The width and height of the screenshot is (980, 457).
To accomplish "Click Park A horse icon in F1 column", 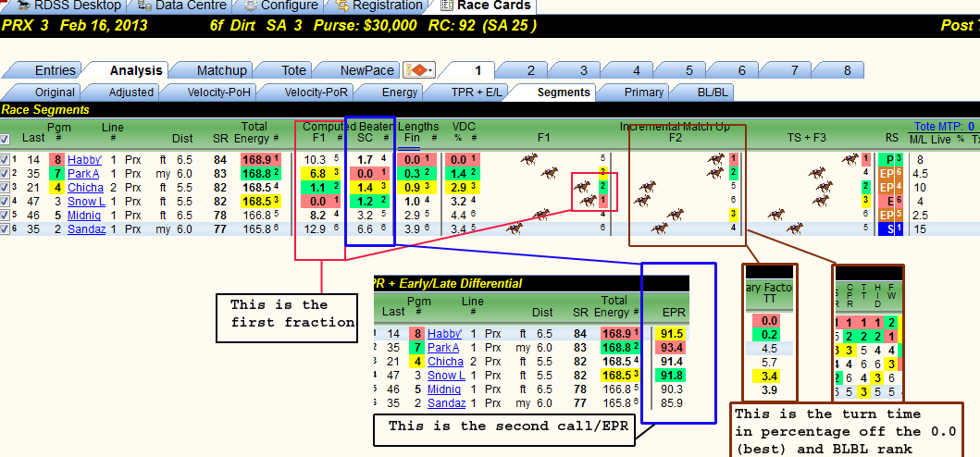I will click(x=550, y=173).
